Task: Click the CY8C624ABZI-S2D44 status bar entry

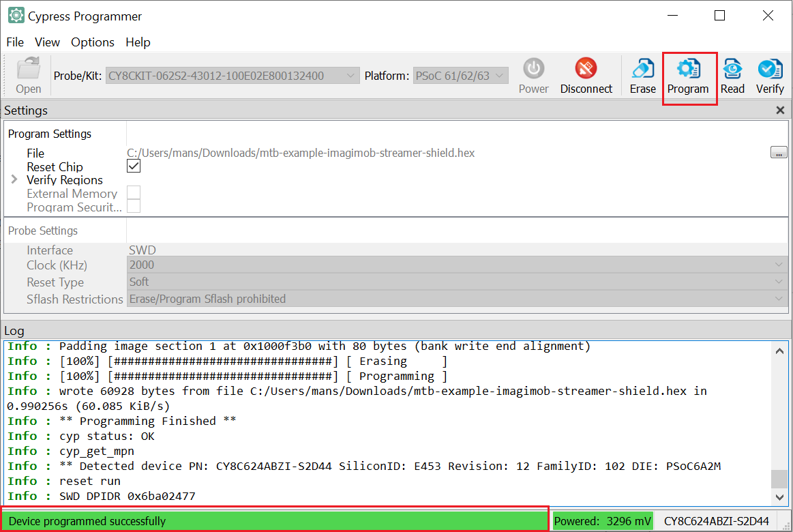Action: [716, 521]
